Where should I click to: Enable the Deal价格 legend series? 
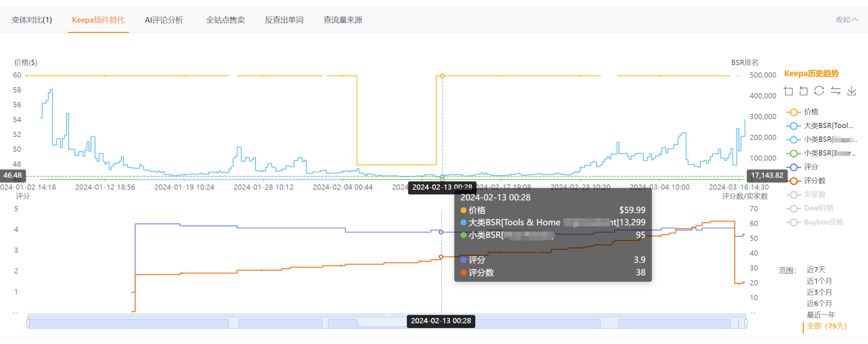(810, 208)
